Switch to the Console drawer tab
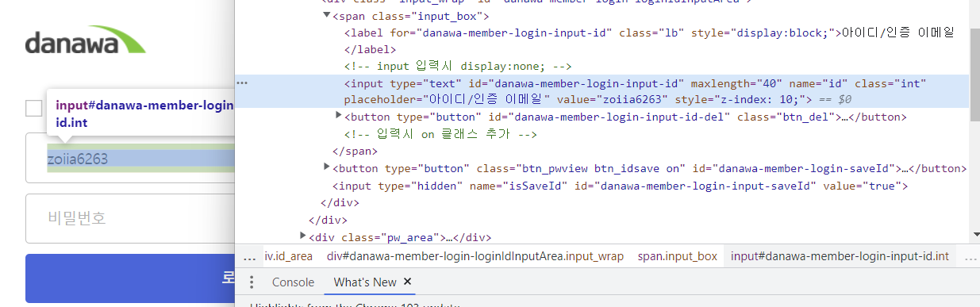The image size is (980, 307). 294,282
